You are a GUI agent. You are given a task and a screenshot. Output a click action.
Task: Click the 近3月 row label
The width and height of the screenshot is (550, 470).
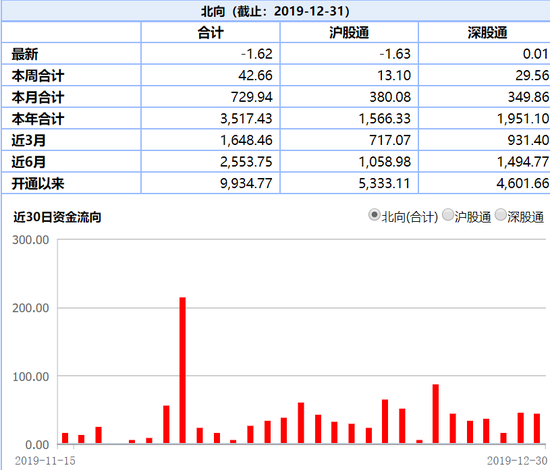[x=28, y=140]
